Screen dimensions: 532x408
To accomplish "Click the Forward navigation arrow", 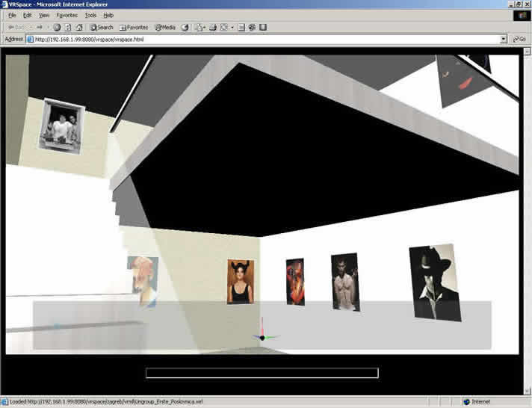I will coord(40,27).
